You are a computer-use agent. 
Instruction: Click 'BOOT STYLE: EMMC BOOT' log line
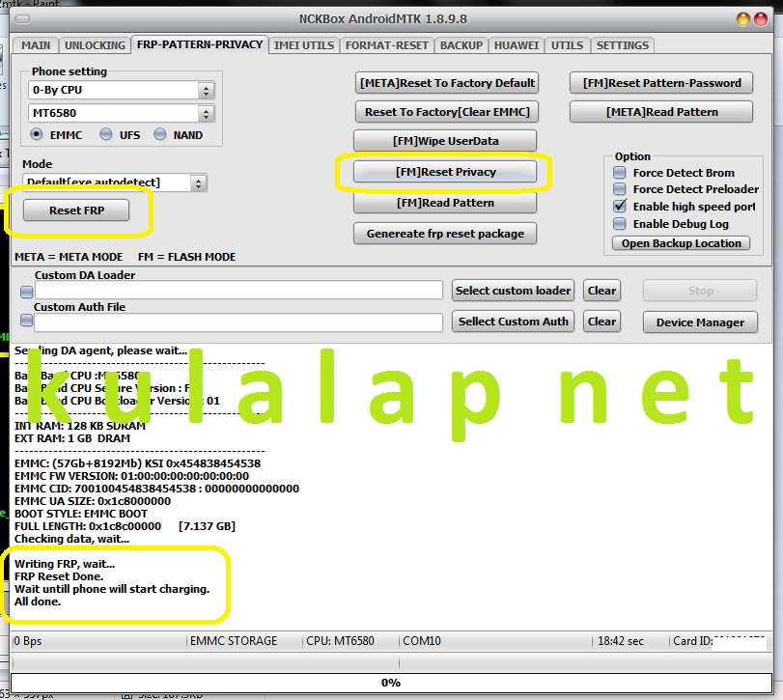[81, 514]
